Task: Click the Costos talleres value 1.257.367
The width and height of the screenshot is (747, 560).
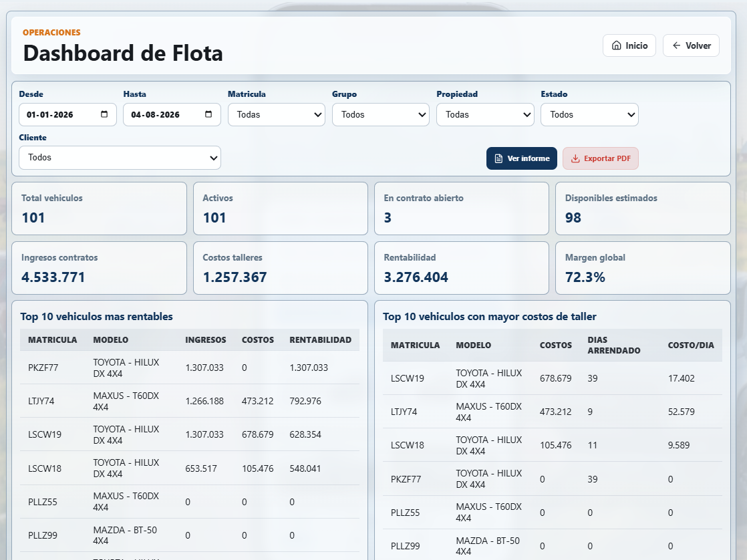Action: (235, 277)
